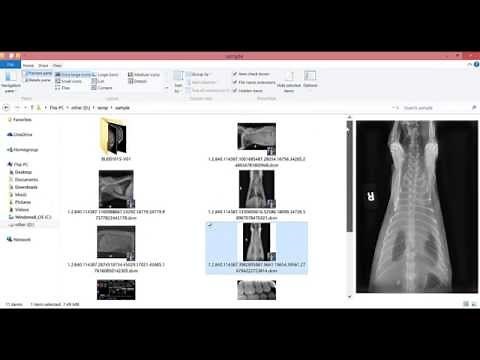Open Music in navigation pane
The image size is (480, 360).
[18, 195]
